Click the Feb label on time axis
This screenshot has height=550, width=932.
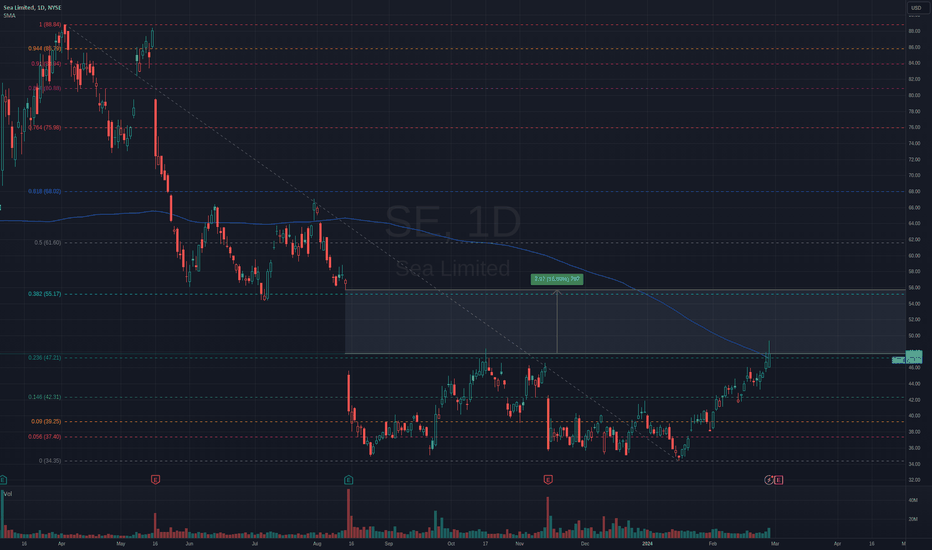713,543
